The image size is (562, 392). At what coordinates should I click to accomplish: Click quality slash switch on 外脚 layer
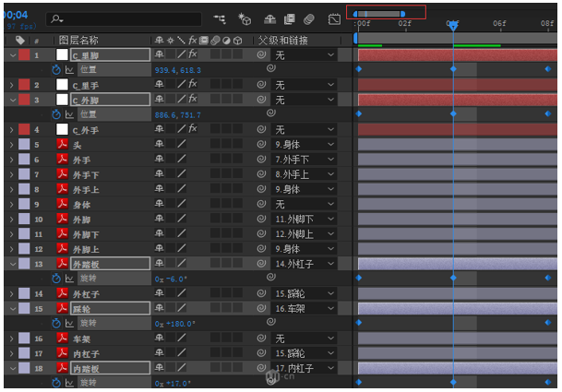[182, 219]
